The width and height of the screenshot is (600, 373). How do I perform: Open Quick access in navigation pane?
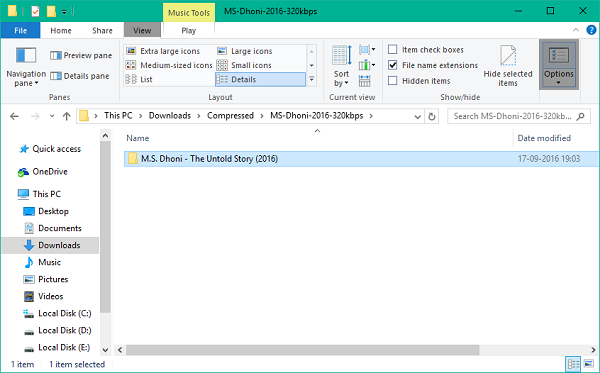pos(50,149)
